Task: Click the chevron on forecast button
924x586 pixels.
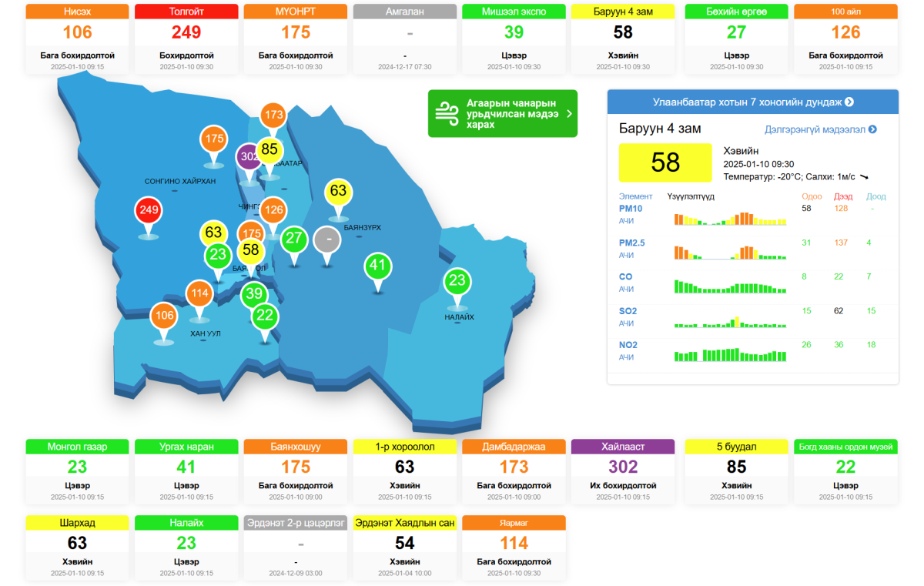Action: 569,113
